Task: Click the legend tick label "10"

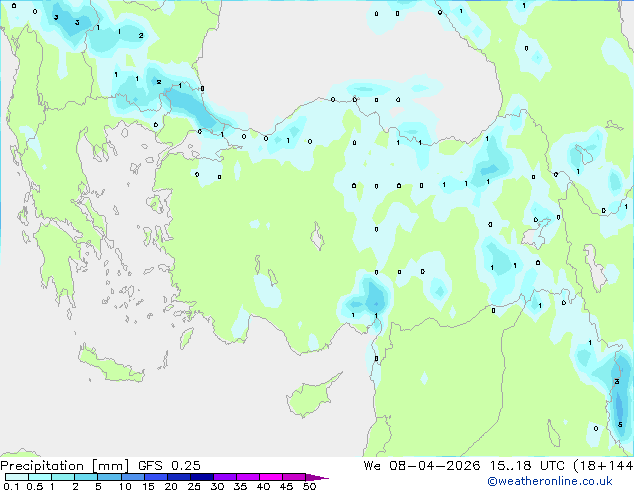Action: [125, 486]
